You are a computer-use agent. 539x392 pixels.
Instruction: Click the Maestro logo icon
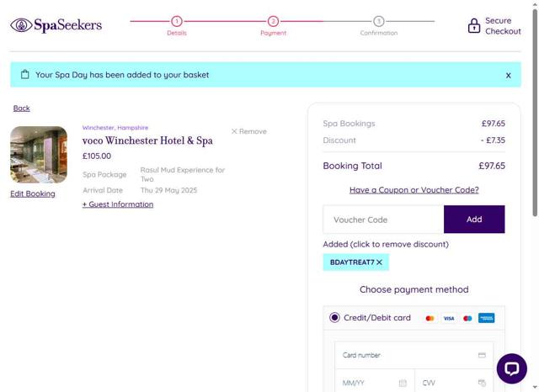click(467, 318)
